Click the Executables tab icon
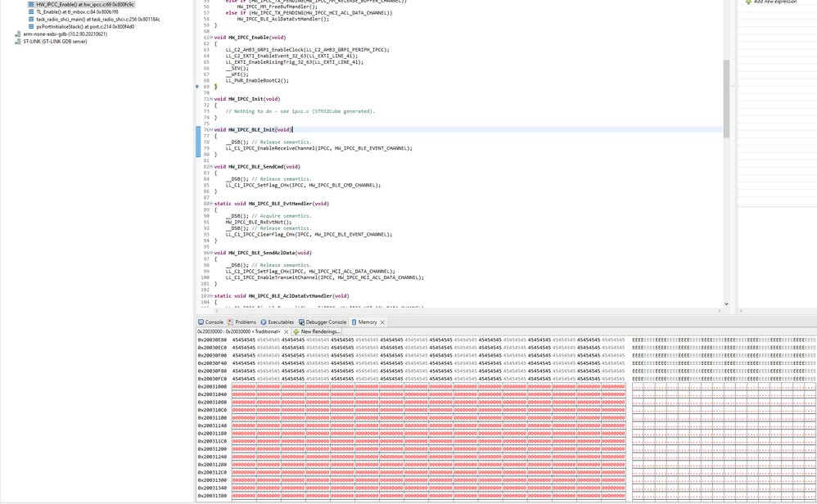 [x=264, y=322]
